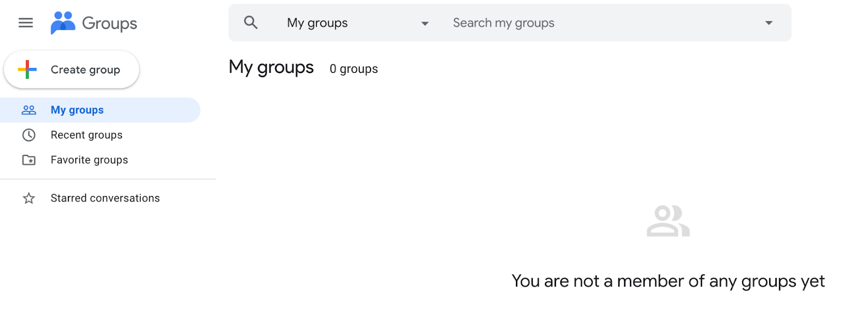Screen dimensions: 868x327
Task: Open Favorite groups
Action: pos(89,160)
